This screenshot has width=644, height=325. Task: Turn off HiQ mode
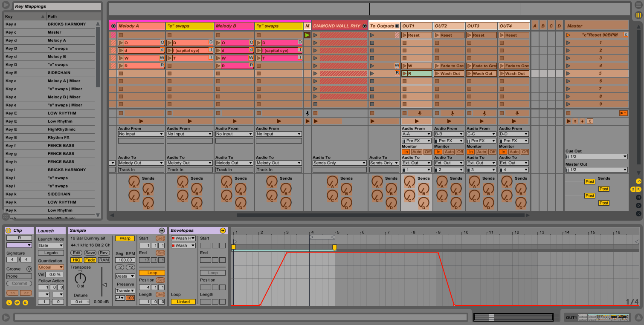pos(76,260)
